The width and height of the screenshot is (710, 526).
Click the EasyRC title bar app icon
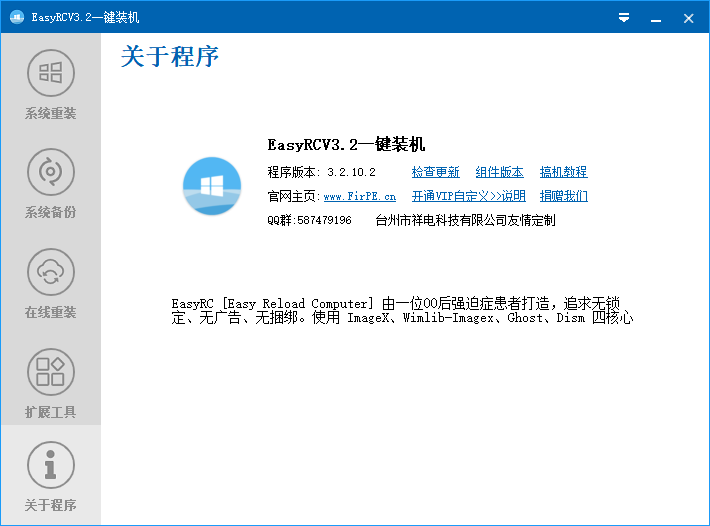(x=17, y=17)
